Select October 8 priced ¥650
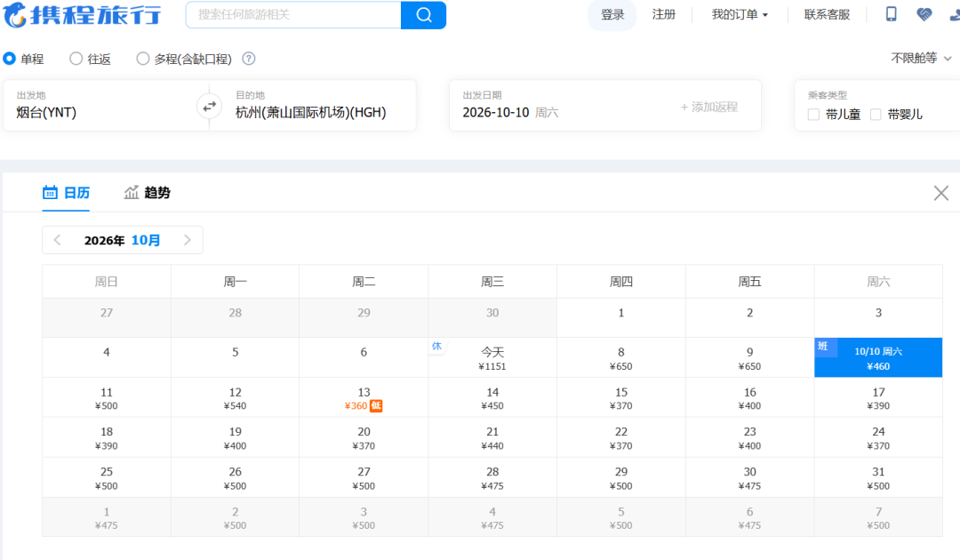Screen dimensions: 960x560 click(x=620, y=358)
